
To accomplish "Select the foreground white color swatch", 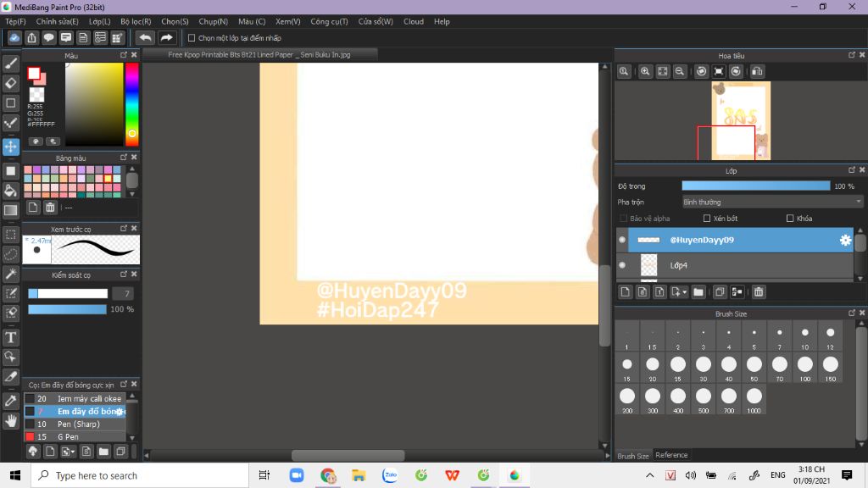I will pos(34,73).
